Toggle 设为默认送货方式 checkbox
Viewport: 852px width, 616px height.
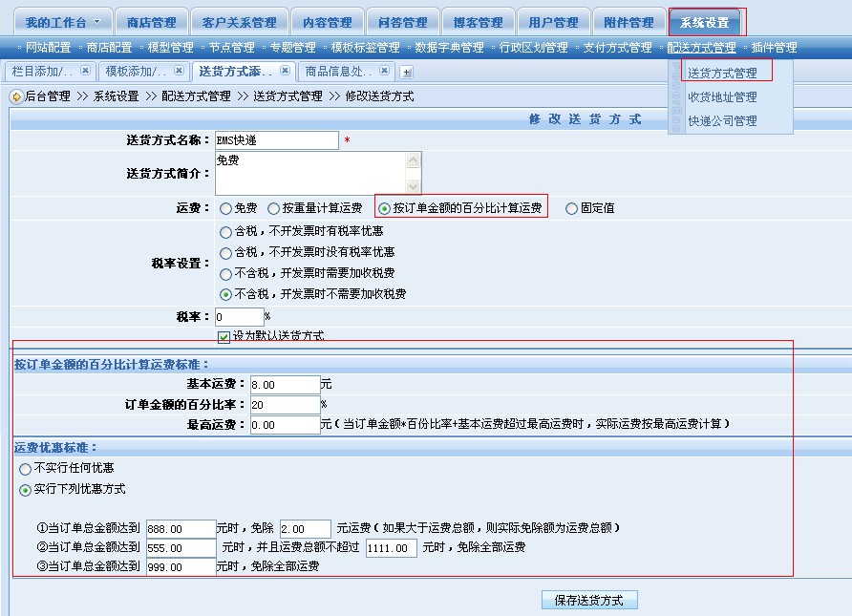coord(224,336)
